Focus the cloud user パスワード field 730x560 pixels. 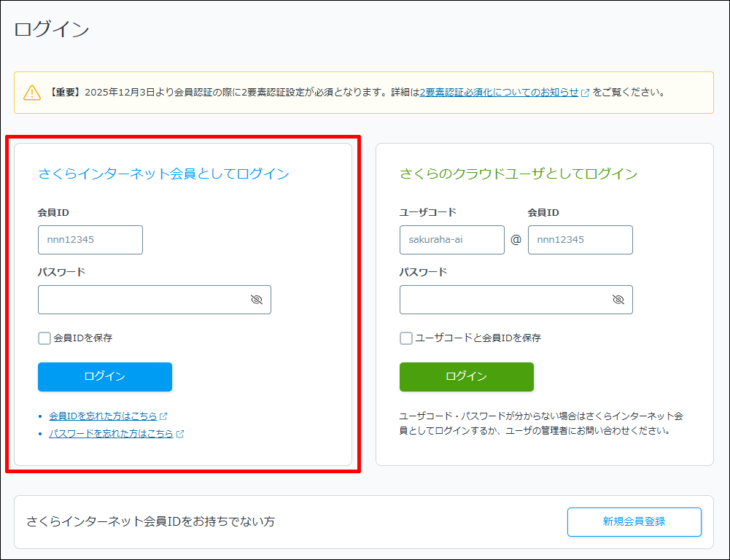504,300
